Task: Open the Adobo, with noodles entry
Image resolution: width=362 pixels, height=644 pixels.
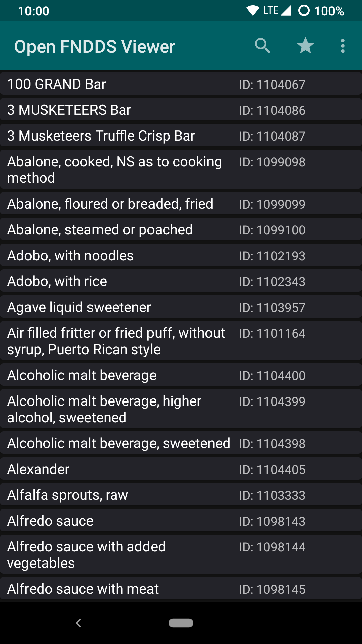Action: 181,256
